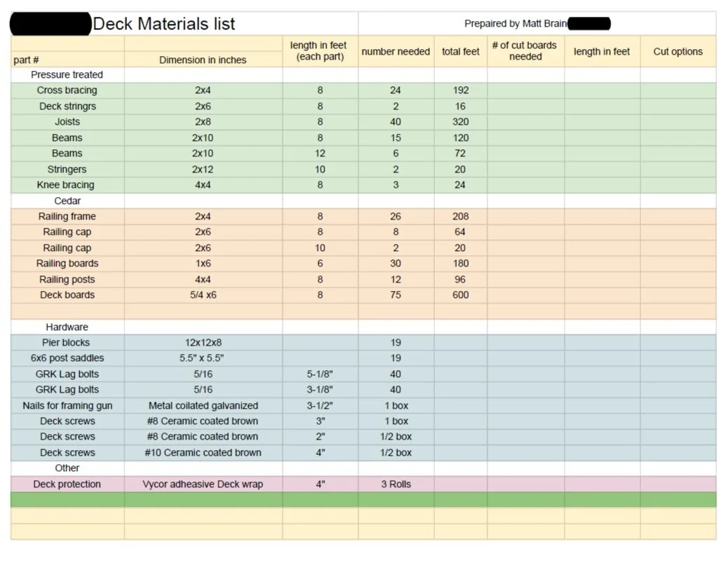
Task: Click the total feet value "320"
Action: click(461, 122)
